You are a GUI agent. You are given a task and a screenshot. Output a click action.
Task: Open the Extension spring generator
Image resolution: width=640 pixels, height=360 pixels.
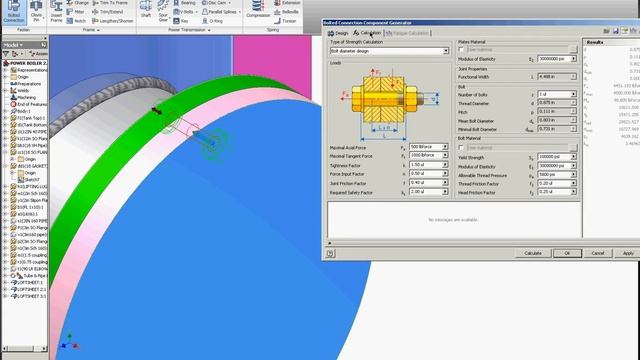(287, 3)
